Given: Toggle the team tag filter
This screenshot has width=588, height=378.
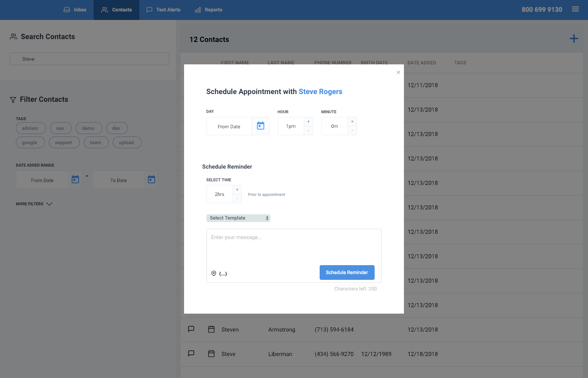Looking at the screenshot, I should (x=96, y=143).
